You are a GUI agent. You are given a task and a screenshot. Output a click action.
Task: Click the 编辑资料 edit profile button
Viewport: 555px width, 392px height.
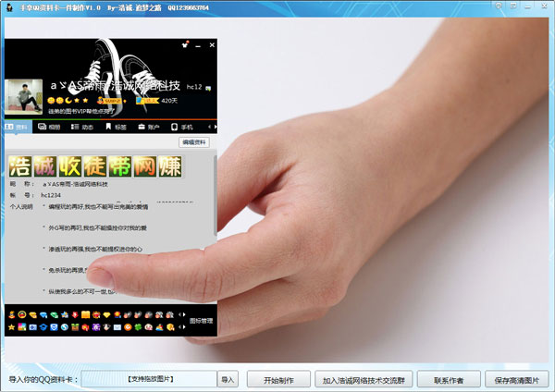coord(194,142)
